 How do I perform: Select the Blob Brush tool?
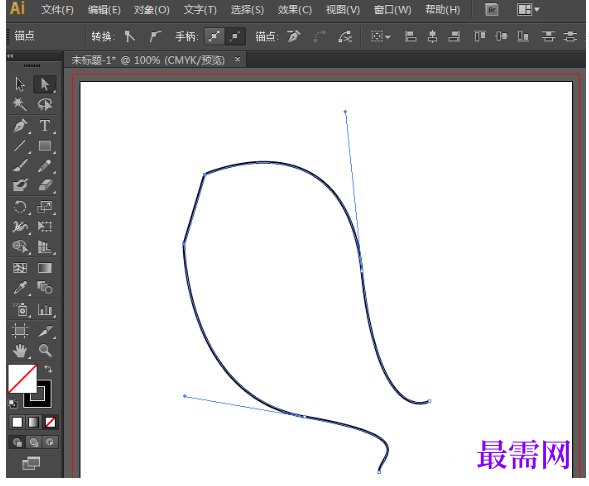pyautogui.click(x=20, y=185)
